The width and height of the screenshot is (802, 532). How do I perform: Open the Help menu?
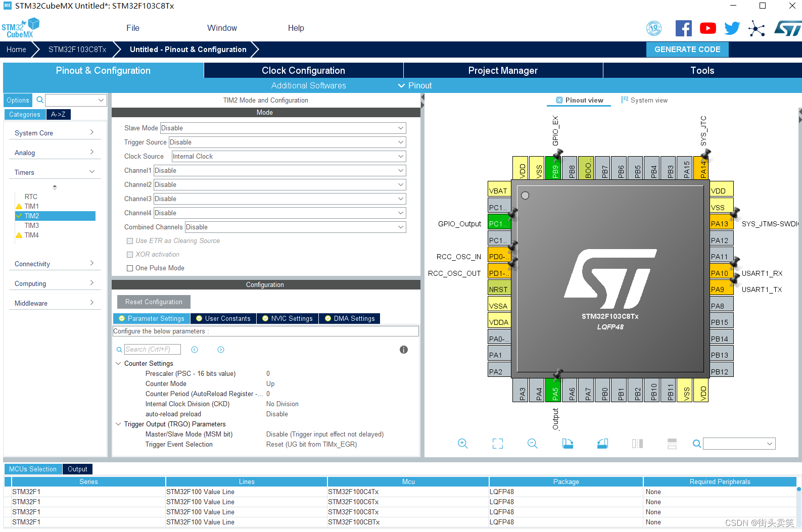coord(296,28)
